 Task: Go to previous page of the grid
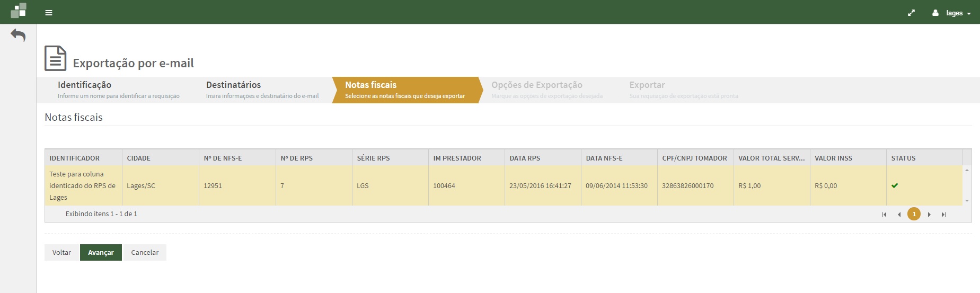tap(899, 215)
